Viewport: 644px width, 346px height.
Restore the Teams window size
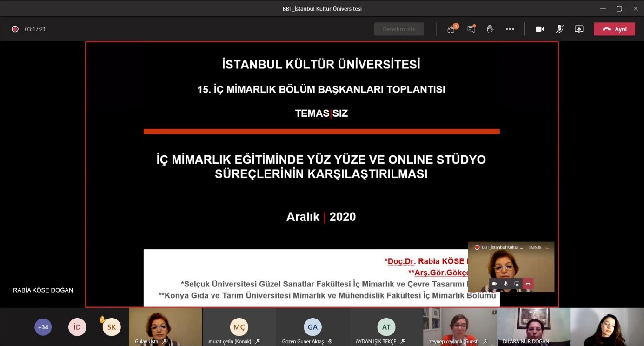point(619,8)
